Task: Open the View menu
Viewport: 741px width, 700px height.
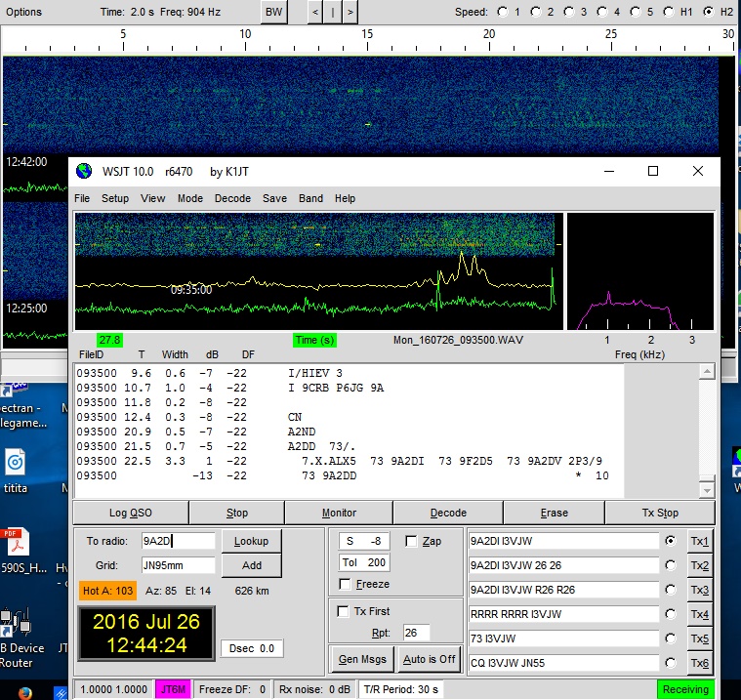Action: pos(152,198)
